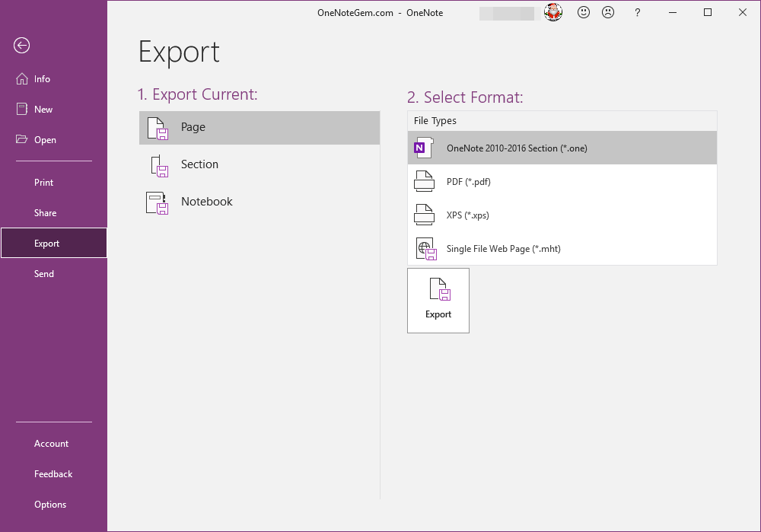761x532 pixels.
Task: Click the XPS file type icon
Action: click(425, 215)
